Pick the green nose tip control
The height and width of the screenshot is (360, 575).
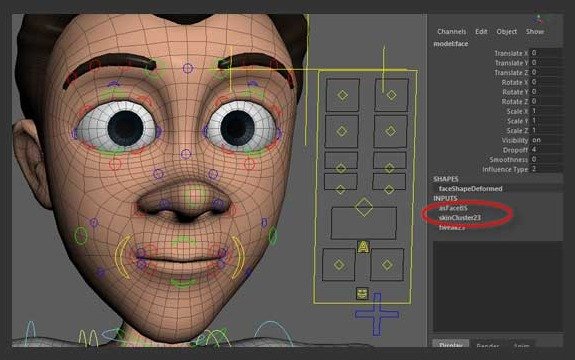point(195,194)
